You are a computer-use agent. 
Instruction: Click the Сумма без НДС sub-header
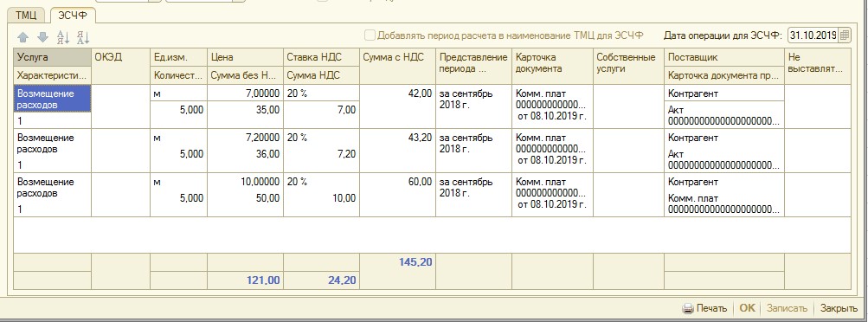click(245, 75)
